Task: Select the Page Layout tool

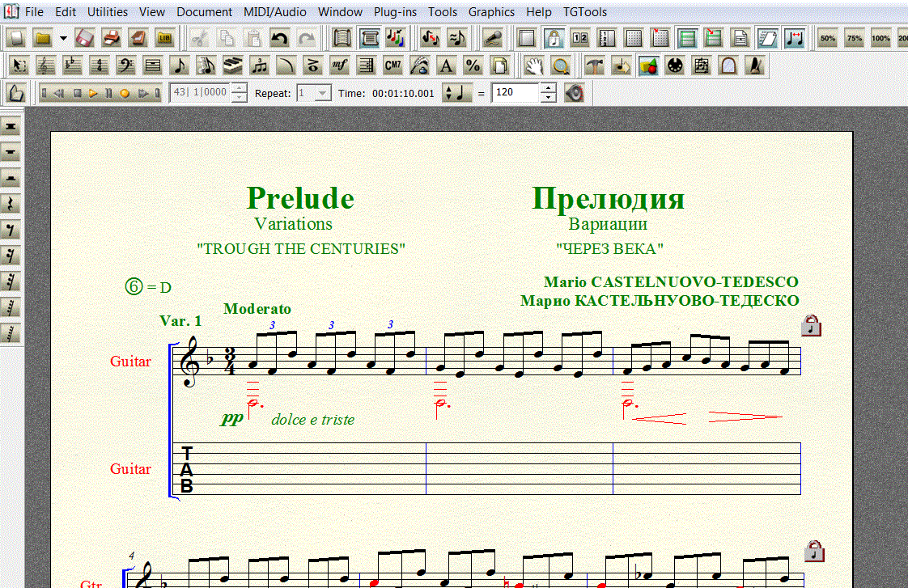Action: click(x=499, y=66)
